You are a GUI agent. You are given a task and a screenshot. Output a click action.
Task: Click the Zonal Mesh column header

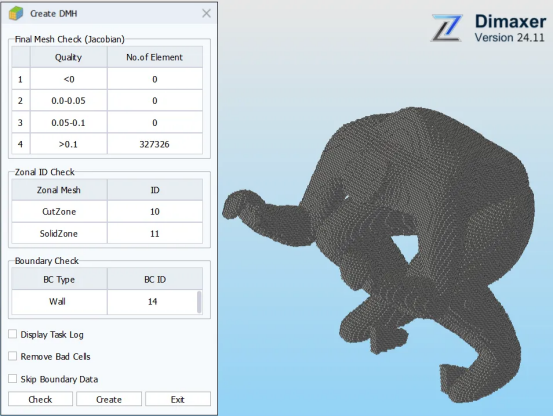coord(59,190)
